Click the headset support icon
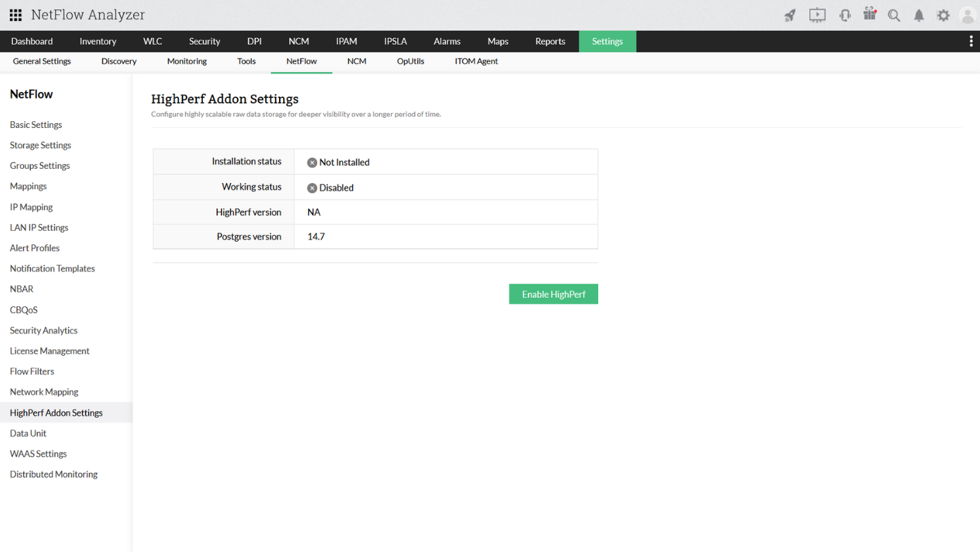980x554 pixels. point(845,15)
